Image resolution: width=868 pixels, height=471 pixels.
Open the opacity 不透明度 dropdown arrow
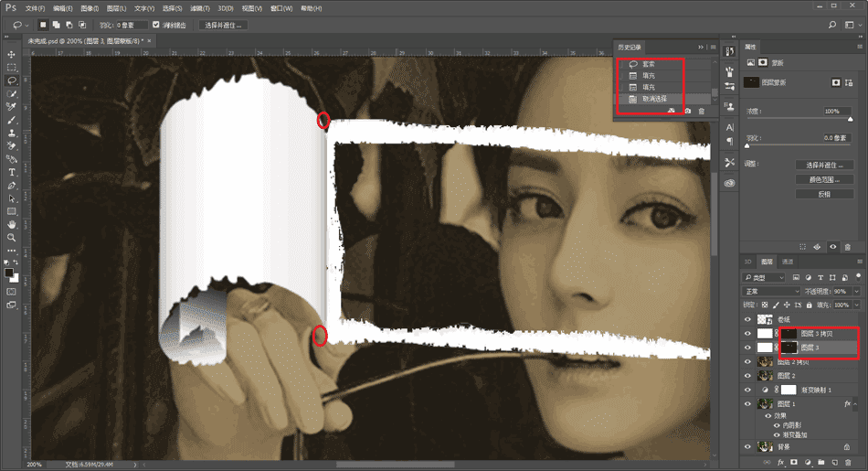pos(857,291)
